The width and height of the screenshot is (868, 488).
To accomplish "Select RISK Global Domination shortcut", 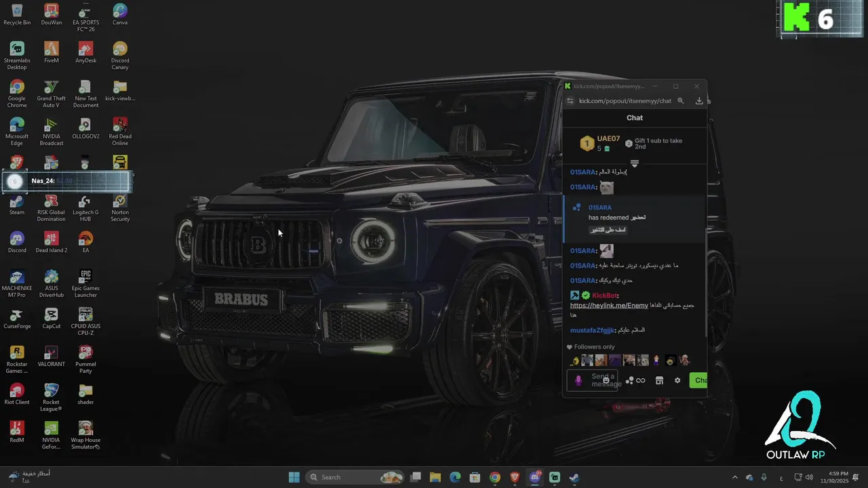I will point(51,207).
